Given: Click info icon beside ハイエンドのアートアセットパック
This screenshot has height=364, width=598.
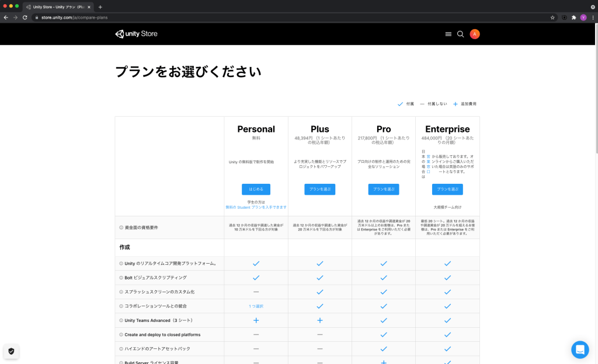Looking at the screenshot, I should pyautogui.click(x=121, y=349).
